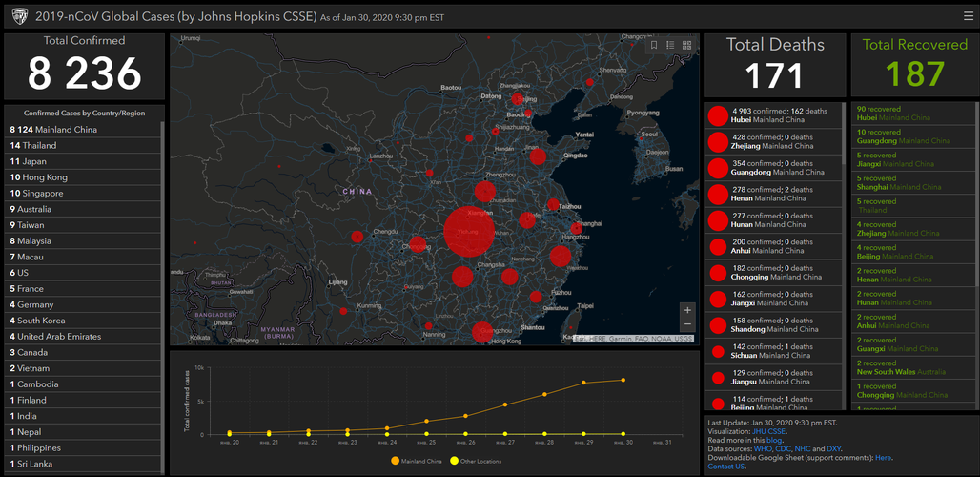Select Guangdong in the recovered list

point(903,136)
